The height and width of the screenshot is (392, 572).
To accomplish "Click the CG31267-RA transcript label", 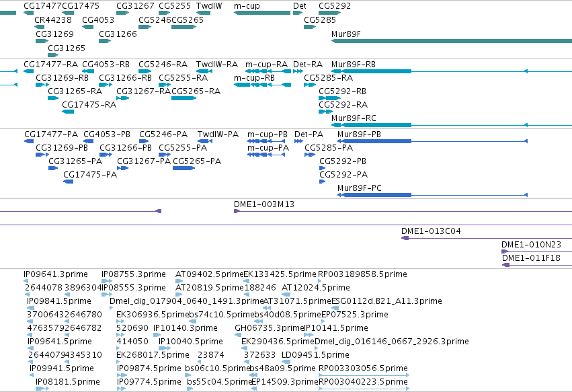I will point(143,91).
